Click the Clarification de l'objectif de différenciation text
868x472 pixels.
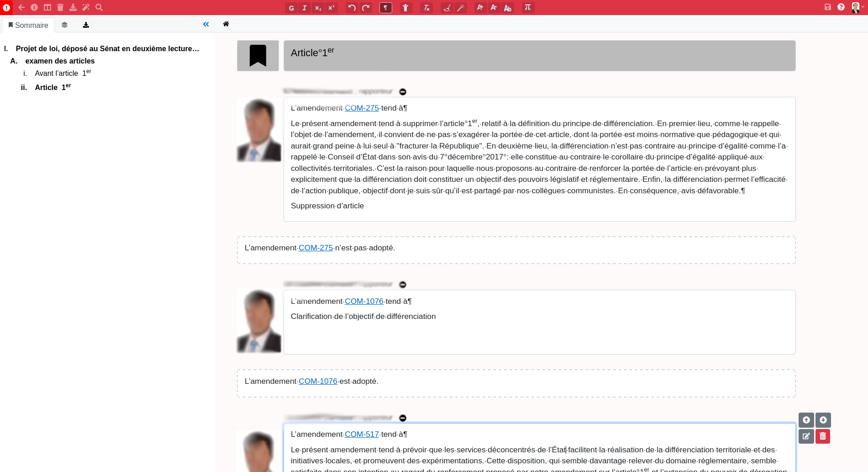pyautogui.click(x=363, y=317)
